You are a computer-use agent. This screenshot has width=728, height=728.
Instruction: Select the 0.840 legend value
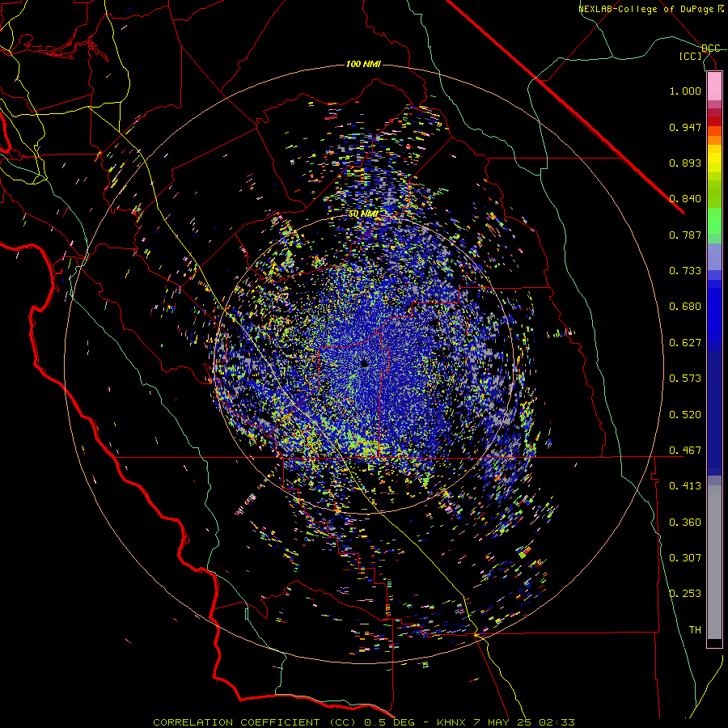click(685, 199)
